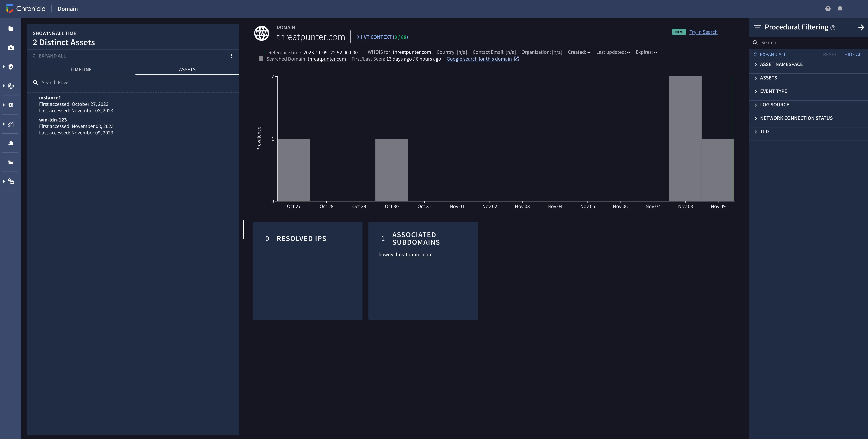Click the panel resize handle beside assets panel
The height and width of the screenshot is (439, 868).
(243, 230)
